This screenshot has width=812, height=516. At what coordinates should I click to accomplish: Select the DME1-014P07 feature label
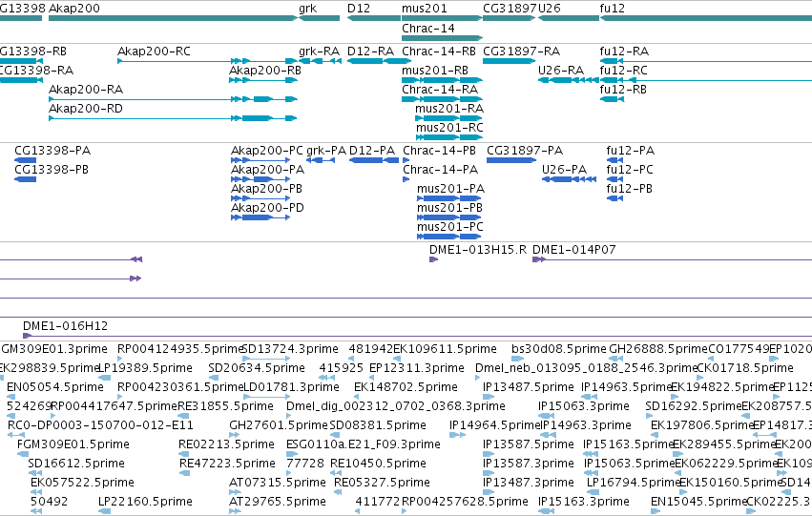[x=573, y=250]
